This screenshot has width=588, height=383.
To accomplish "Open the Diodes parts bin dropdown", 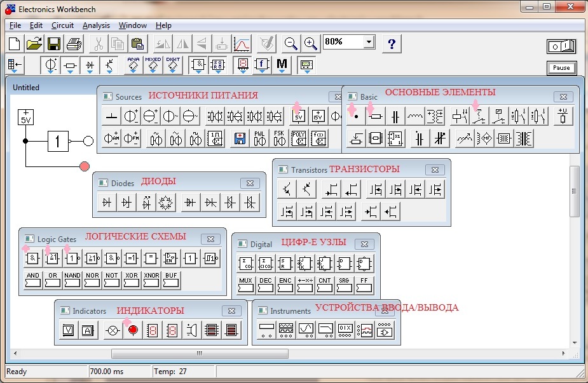I will click(x=90, y=65).
